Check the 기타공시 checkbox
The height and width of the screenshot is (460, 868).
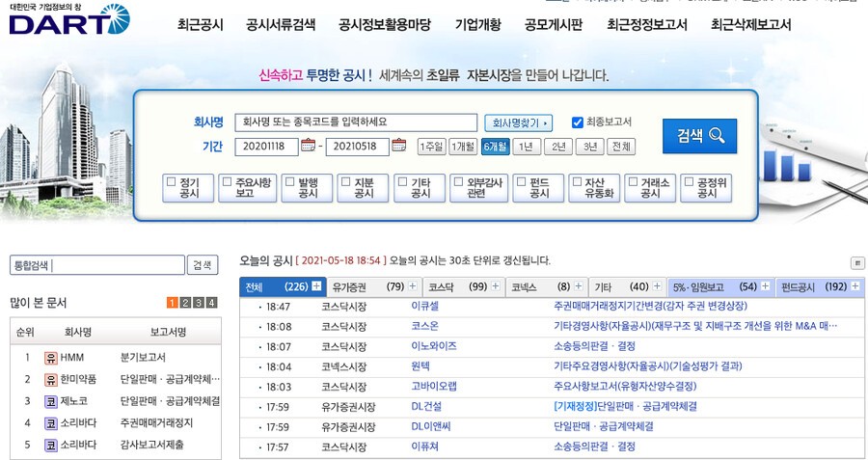click(402, 181)
